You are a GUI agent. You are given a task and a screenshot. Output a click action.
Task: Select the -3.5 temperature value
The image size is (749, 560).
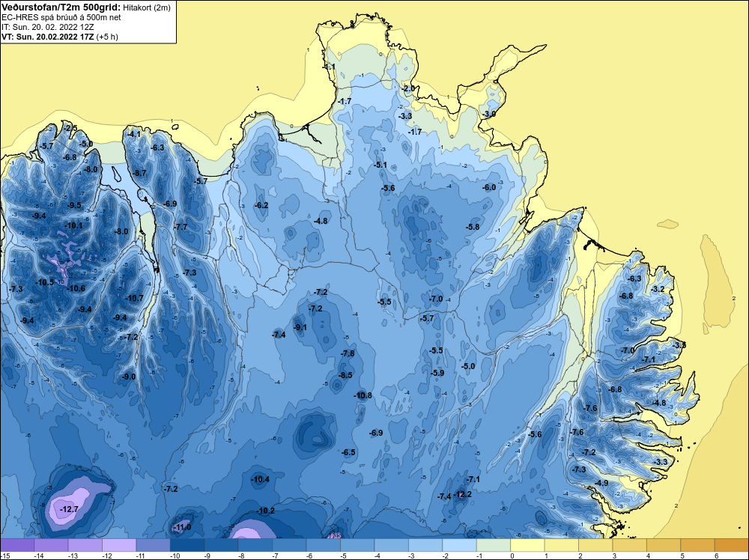[x=680, y=344]
